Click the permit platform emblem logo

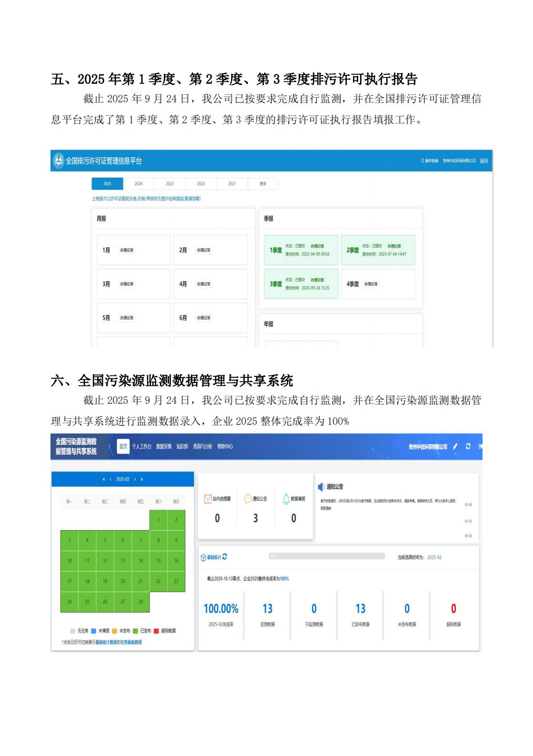[59, 161]
